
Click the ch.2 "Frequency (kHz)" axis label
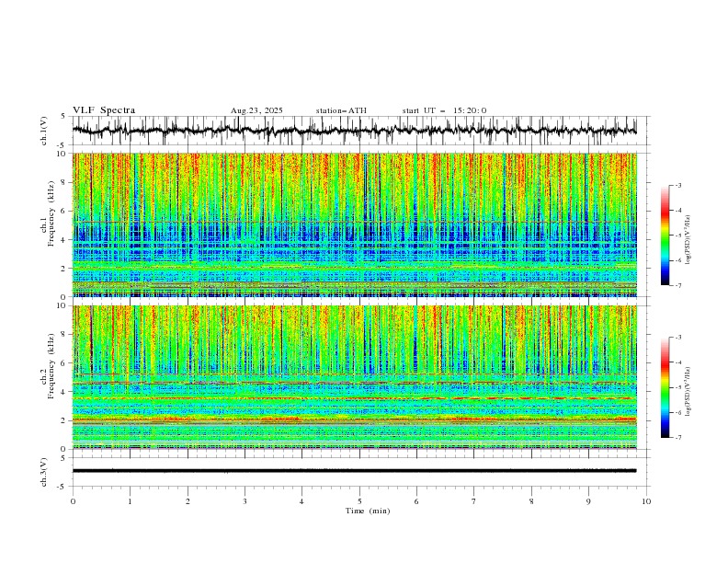(x=51, y=365)
